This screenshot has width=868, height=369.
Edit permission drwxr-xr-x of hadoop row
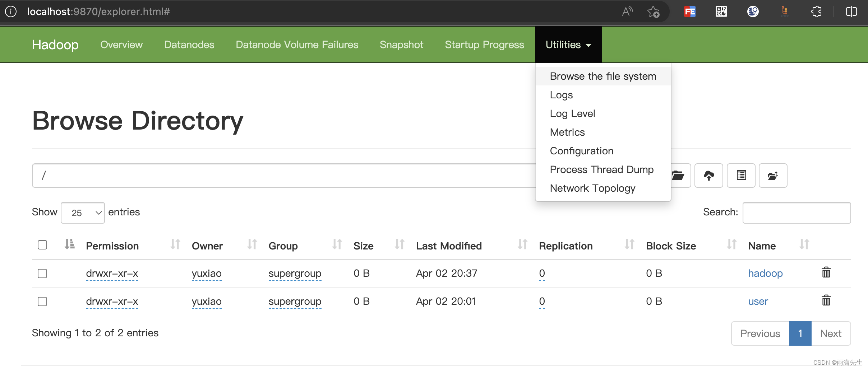point(112,274)
